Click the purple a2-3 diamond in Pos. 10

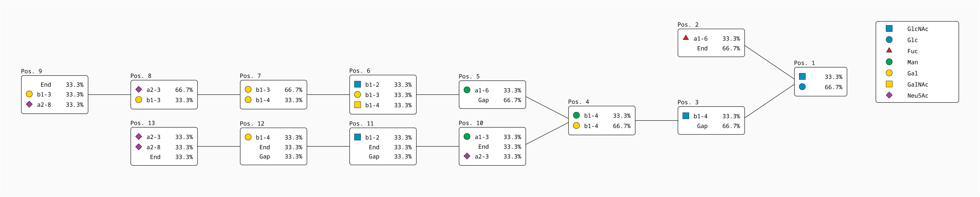[467, 156]
